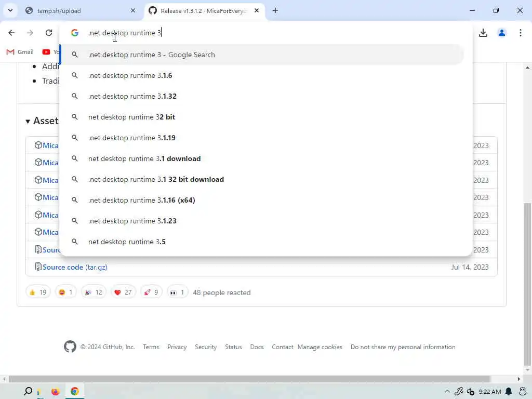Select suggestion '.net desktop runtime 3.1 32 bit download'

coord(262,179)
